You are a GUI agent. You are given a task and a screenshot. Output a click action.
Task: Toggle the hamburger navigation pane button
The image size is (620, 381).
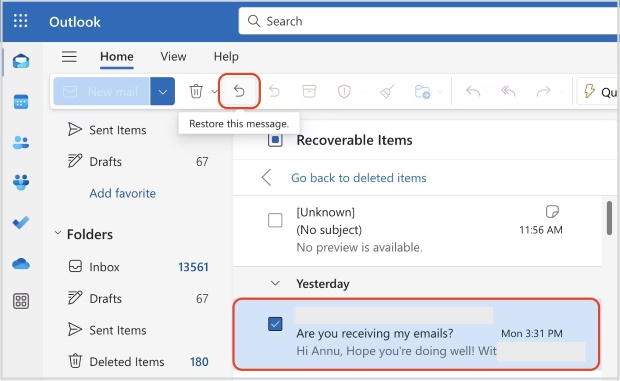[69, 57]
